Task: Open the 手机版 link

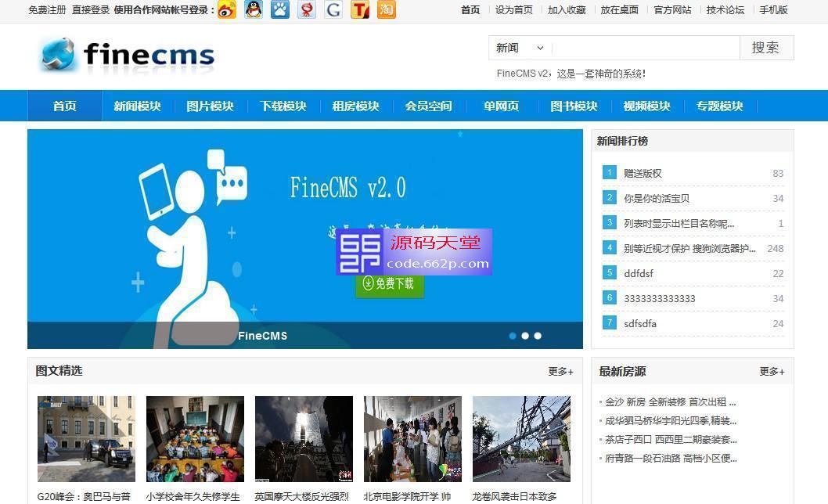Action: pyautogui.click(x=773, y=9)
